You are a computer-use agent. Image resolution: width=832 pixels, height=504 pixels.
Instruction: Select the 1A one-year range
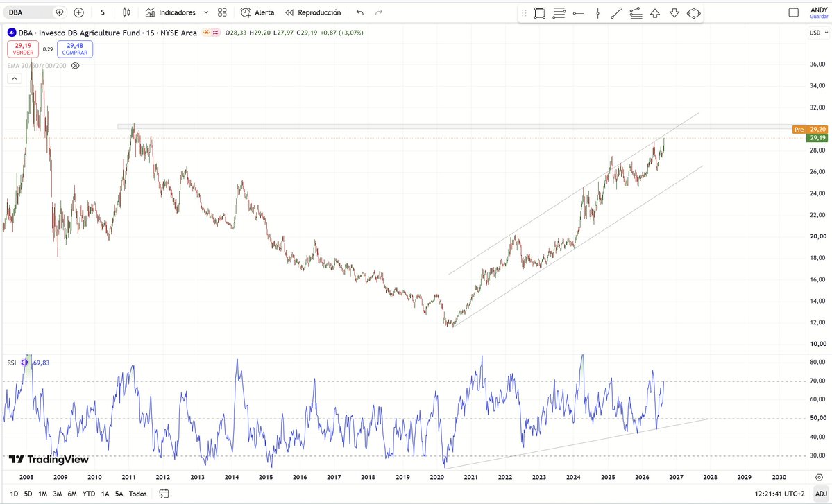coord(105,494)
